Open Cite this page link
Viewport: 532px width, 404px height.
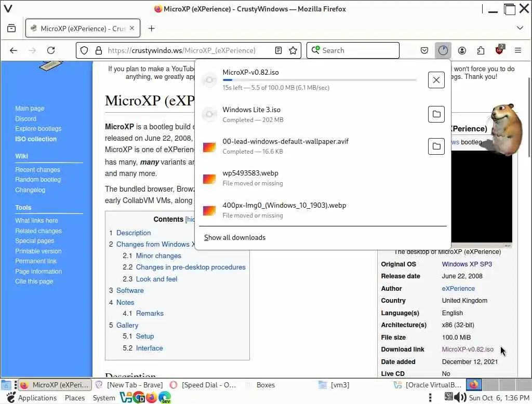[34, 281]
